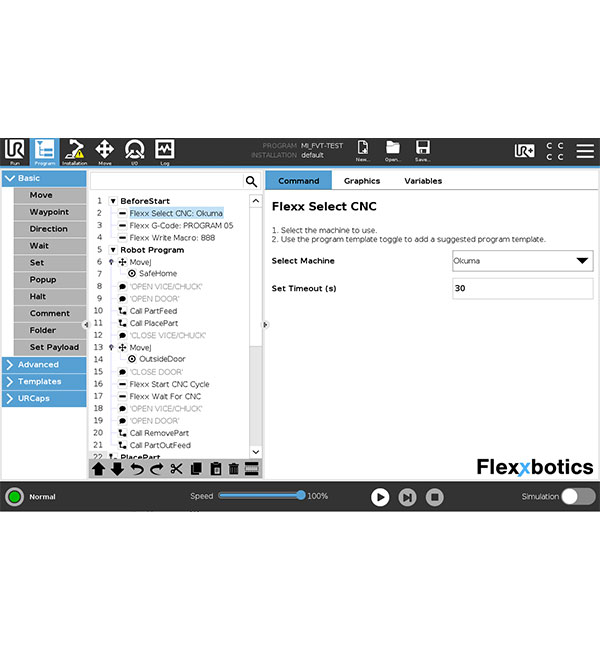Play the robot program
Screen dimensions: 600x650
380,497
